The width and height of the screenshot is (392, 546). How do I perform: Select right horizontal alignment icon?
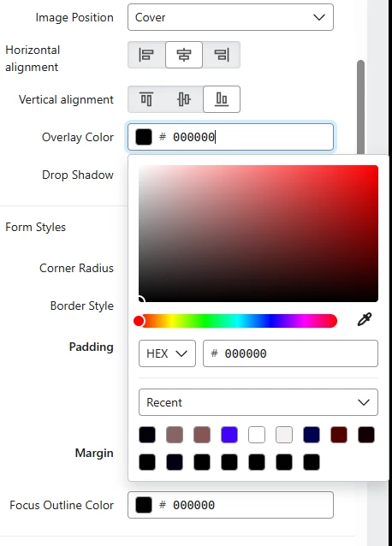click(222, 55)
